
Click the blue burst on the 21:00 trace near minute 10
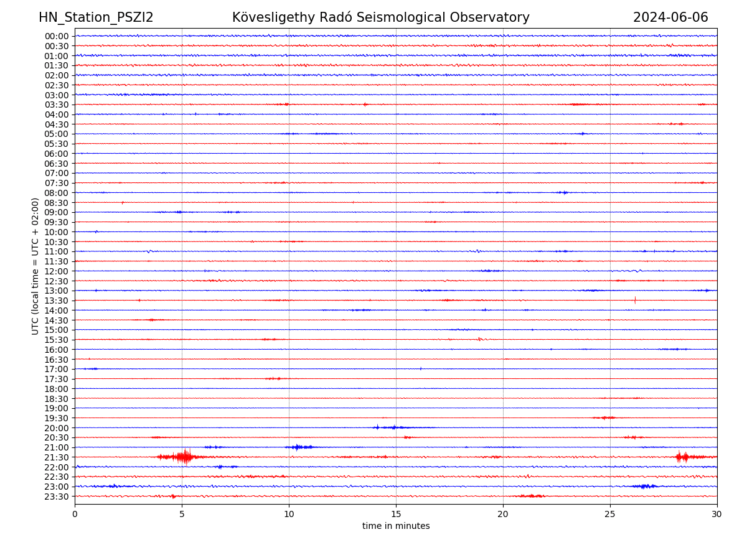[299, 447]
